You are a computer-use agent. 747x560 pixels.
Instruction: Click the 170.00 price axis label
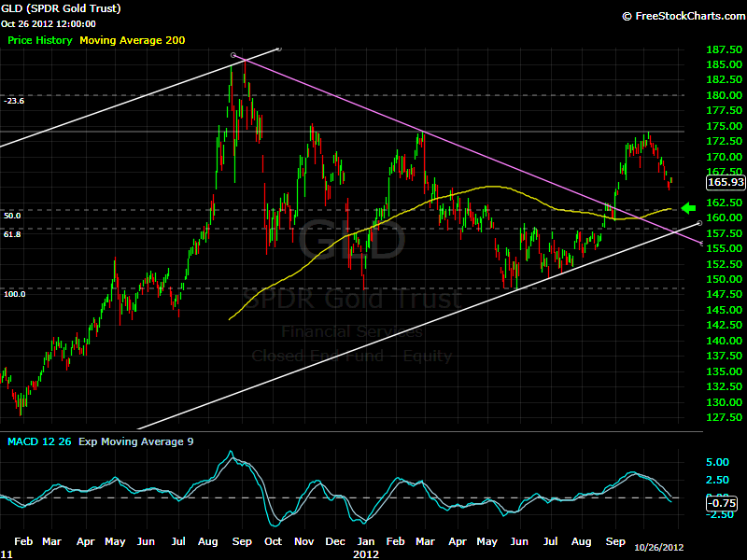pyautogui.click(x=725, y=157)
